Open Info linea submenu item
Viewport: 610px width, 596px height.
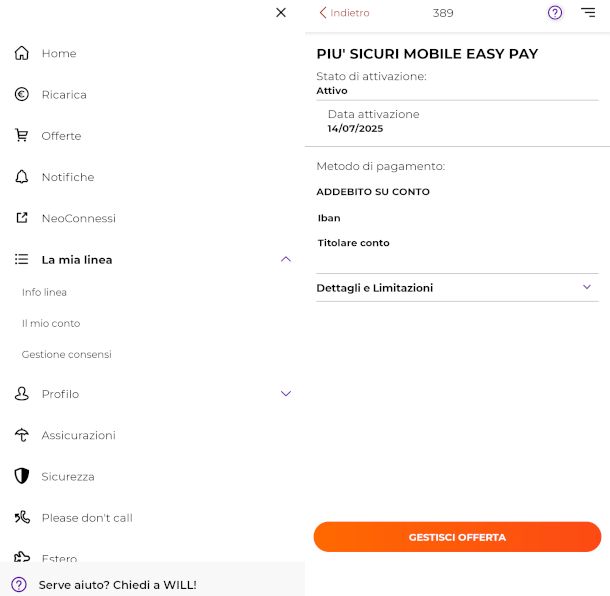pyautogui.click(x=44, y=292)
